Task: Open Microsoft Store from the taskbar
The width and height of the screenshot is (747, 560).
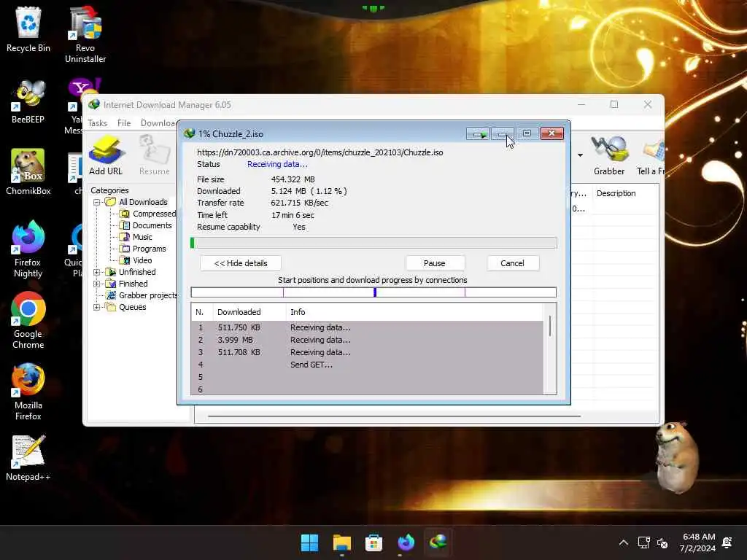Action: [373, 542]
